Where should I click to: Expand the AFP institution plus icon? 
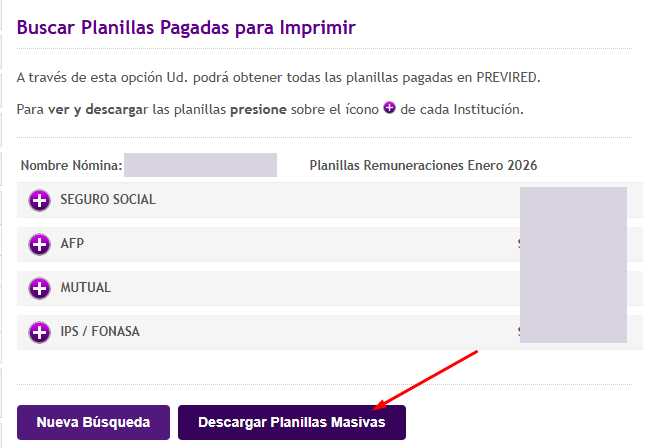click(x=39, y=244)
